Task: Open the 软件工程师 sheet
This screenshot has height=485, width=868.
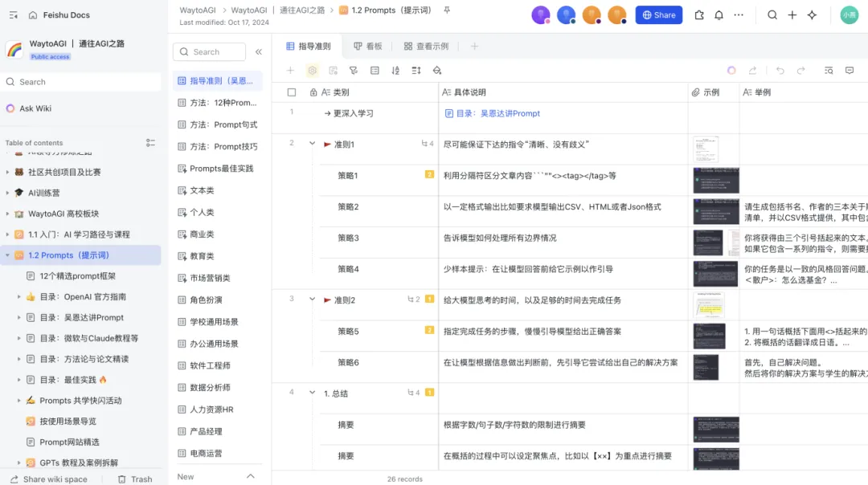Action: pos(218,365)
